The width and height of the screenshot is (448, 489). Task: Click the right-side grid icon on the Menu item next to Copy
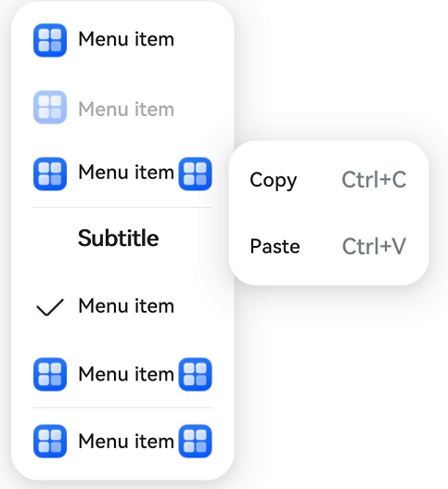pos(195,174)
